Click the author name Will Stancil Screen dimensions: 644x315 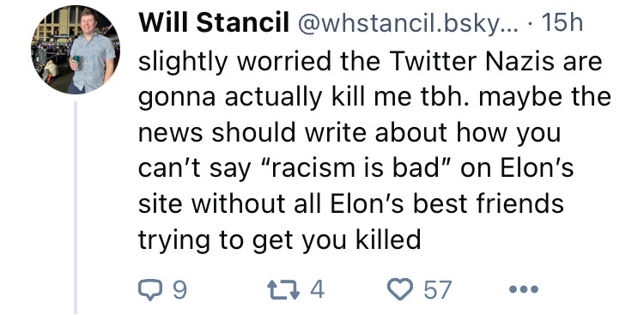click(214, 23)
